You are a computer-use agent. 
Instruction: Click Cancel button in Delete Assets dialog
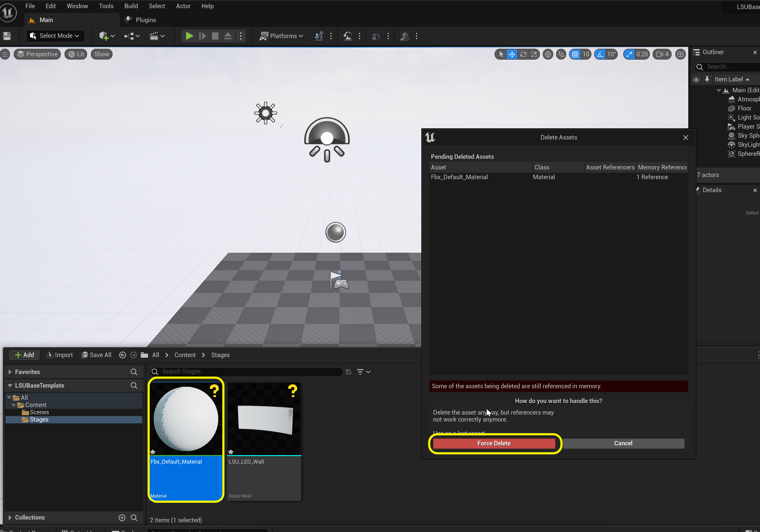[623, 443]
